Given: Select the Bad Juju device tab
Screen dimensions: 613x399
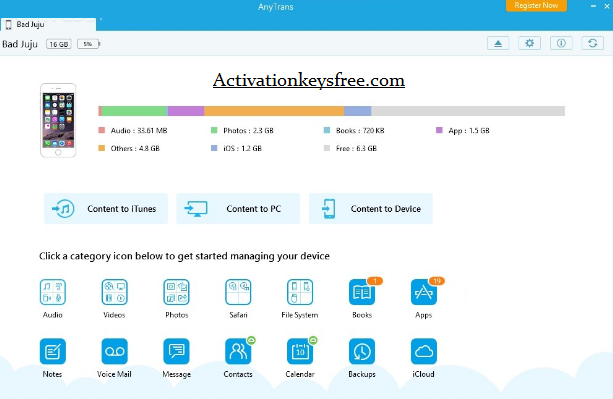Looking at the screenshot, I should pos(48,24).
